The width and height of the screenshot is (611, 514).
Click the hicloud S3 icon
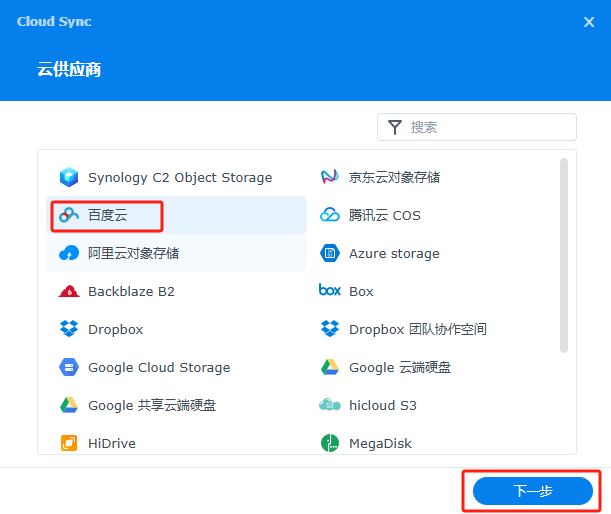point(330,405)
